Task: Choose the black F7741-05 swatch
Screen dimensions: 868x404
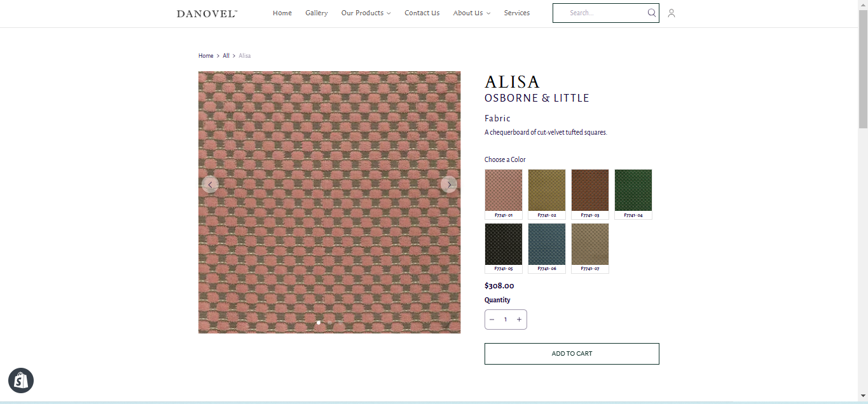Action: [x=504, y=248]
